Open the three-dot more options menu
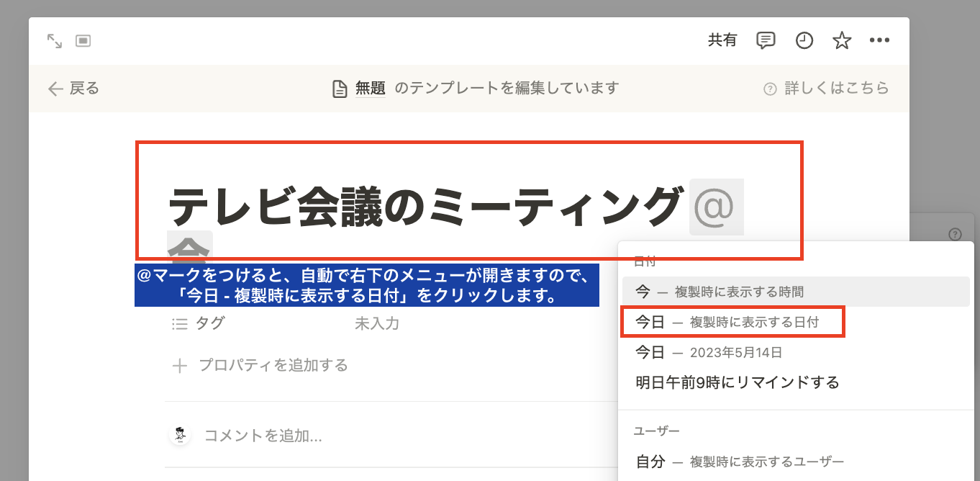This screenshot has height=481, width=980. pyautogui.click(x=879, y=40)
